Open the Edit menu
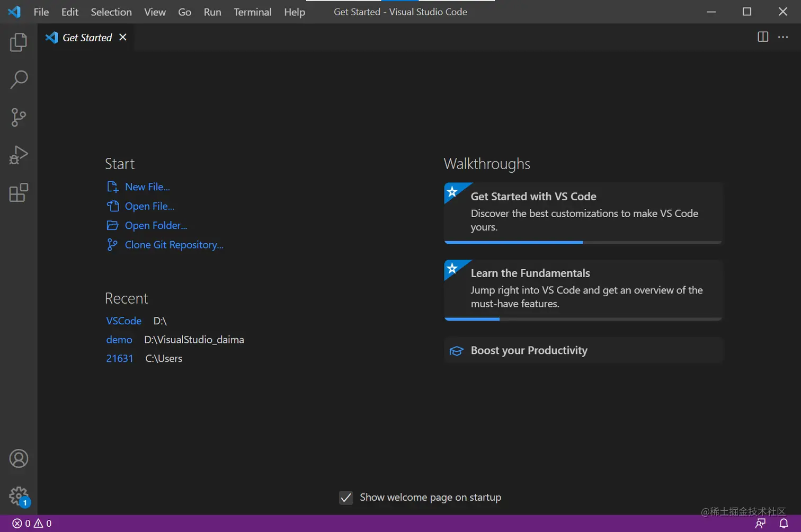Viewport: 801px width, 532px height. 70,12
